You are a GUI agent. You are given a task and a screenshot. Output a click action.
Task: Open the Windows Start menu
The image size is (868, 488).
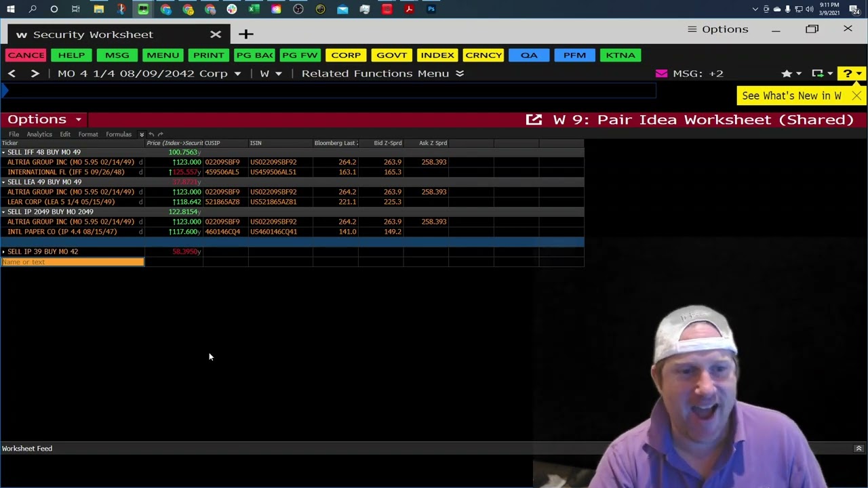point(11,9)
